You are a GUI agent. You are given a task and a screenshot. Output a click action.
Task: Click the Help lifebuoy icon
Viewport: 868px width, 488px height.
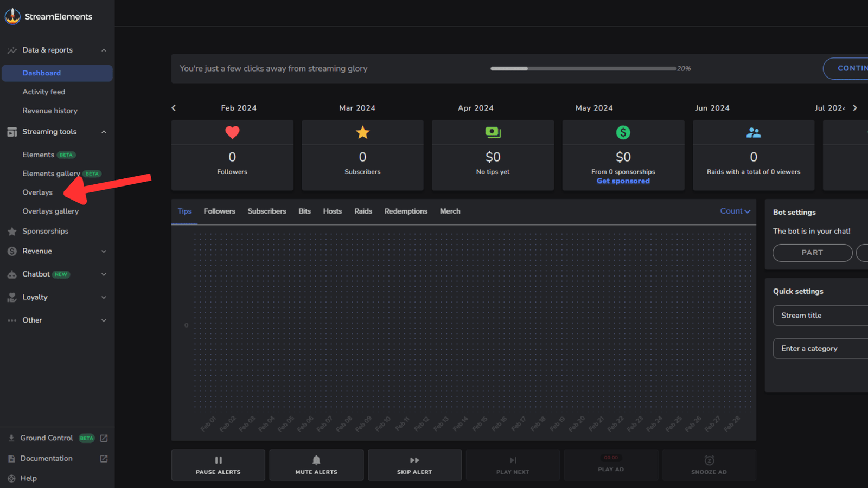click(x=11, y=478)
